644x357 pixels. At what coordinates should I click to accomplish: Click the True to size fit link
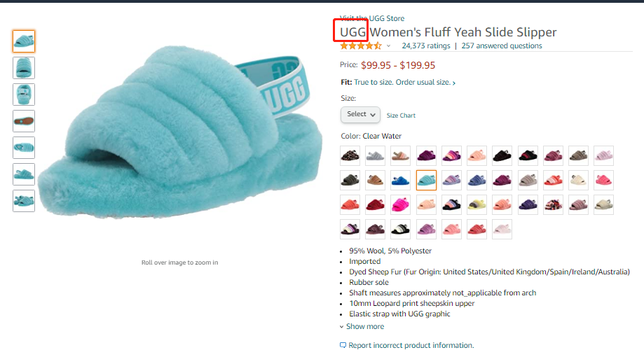point(405,83)
